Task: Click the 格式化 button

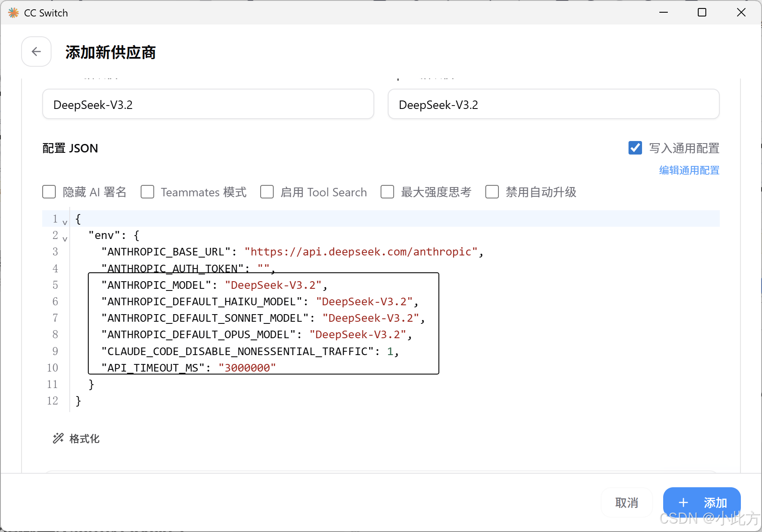Action: [76, 438]
